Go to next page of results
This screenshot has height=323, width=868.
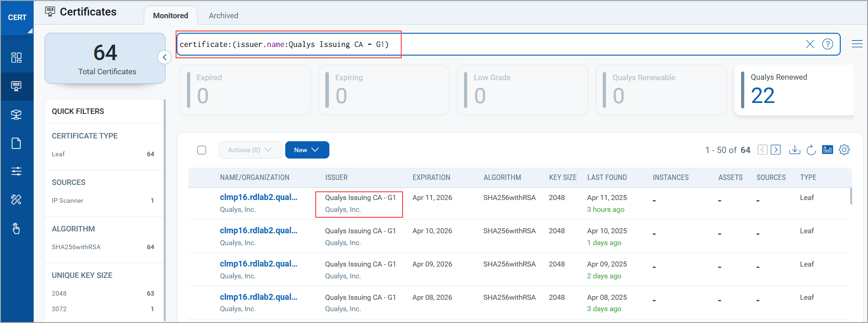[x=776, y=150]
